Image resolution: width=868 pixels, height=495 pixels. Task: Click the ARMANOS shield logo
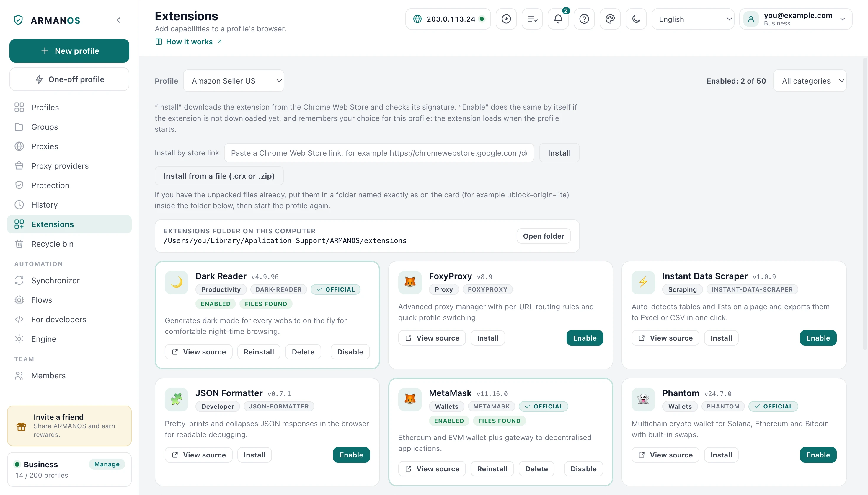(18, 20)
